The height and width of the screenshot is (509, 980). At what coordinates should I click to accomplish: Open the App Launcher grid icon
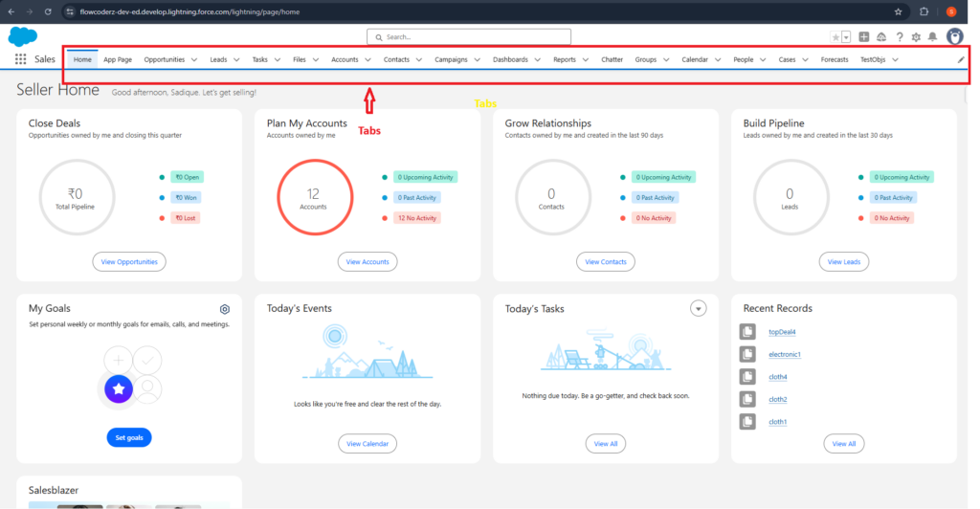(x=20, y=59)
